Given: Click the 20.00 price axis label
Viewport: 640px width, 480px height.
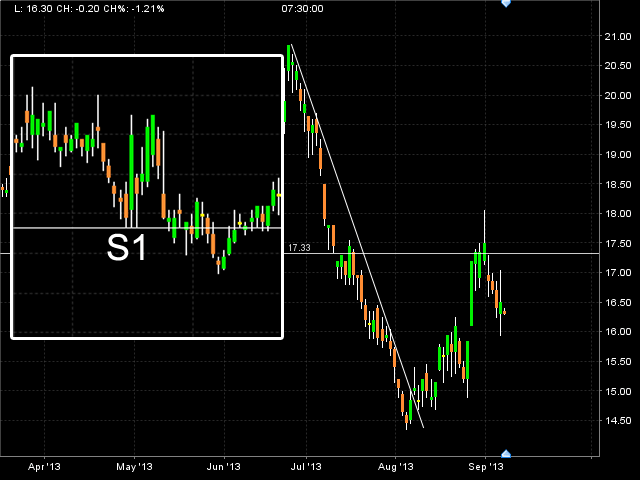Looking at the screenshot, I should (618, 96).
